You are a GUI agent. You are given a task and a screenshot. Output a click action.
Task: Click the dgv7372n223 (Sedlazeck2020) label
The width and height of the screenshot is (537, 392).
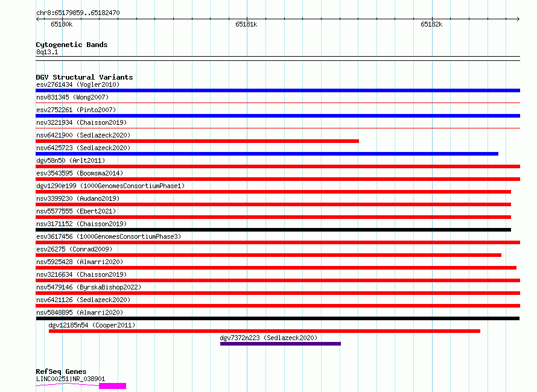pyautogui.click(x=268, y=338)
